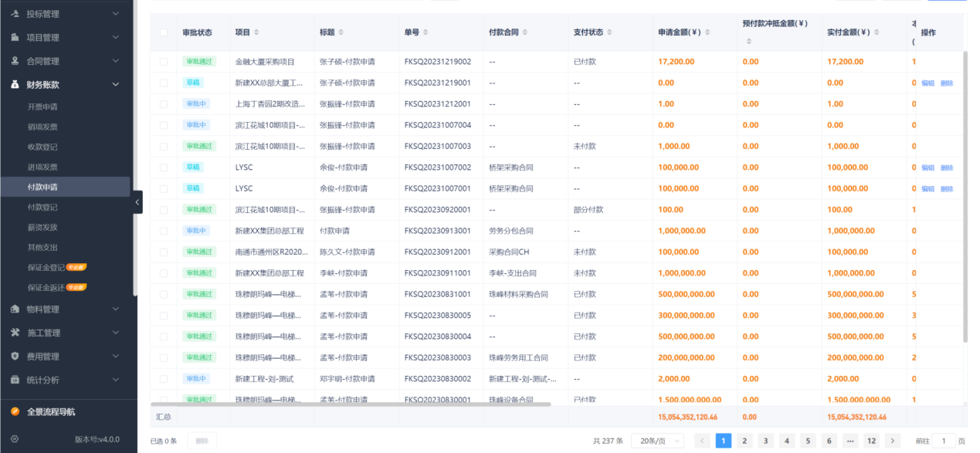Check the row for 单号 FKSQ20231219002
This screenshot has height=453, width=980.
[164, 61]
